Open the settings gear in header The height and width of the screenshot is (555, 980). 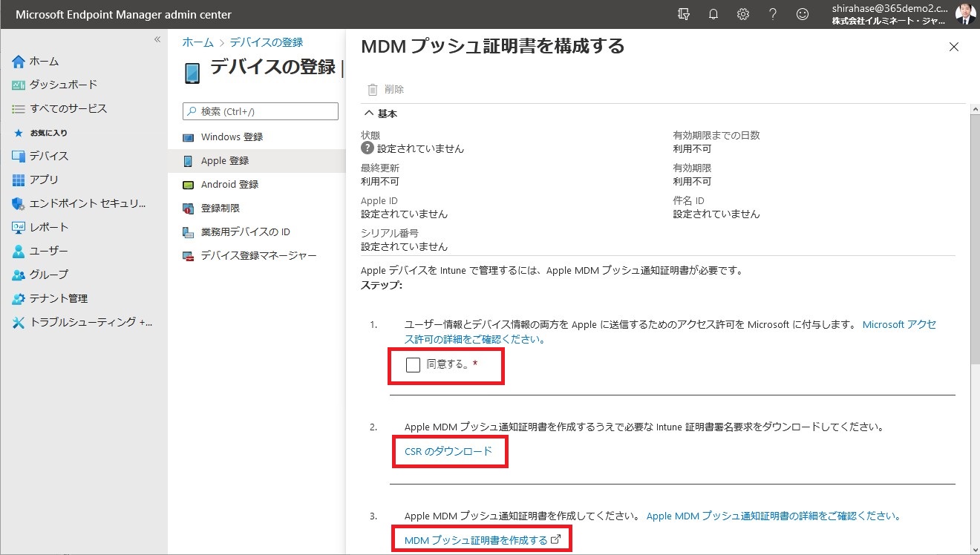pos(742,14)
